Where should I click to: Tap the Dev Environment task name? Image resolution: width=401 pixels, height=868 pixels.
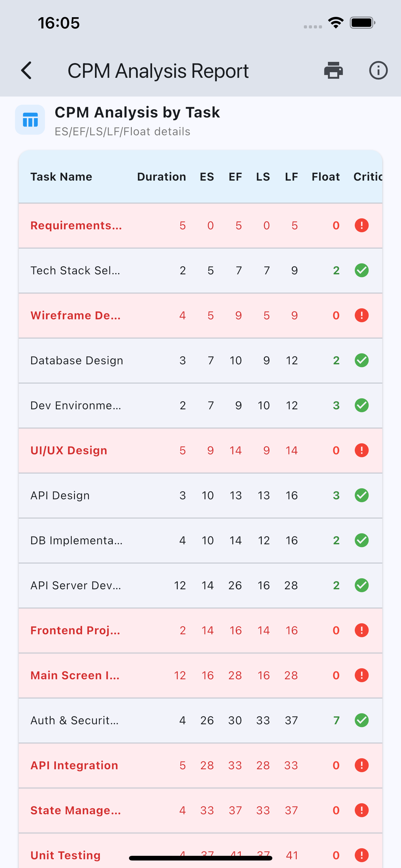[x=75, y=405]
